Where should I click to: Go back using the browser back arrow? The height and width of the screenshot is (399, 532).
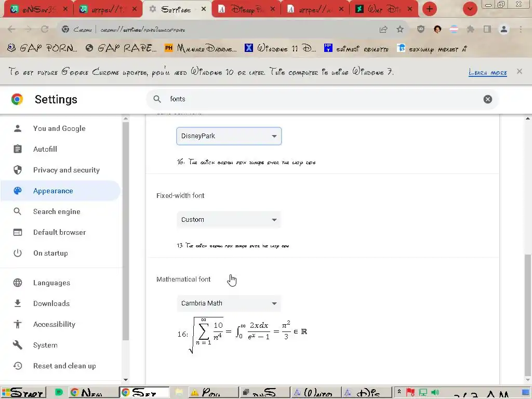click(11, 30)
